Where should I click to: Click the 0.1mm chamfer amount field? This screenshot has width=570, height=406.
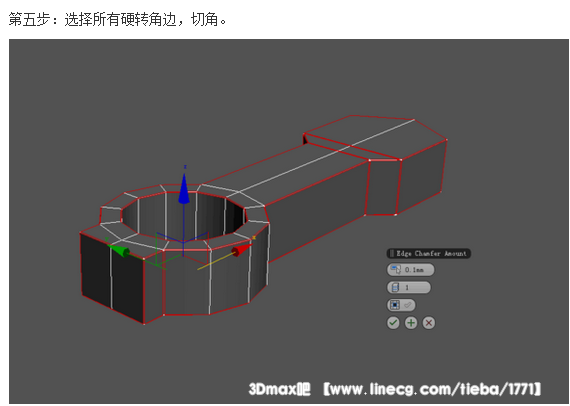(410, 270)
